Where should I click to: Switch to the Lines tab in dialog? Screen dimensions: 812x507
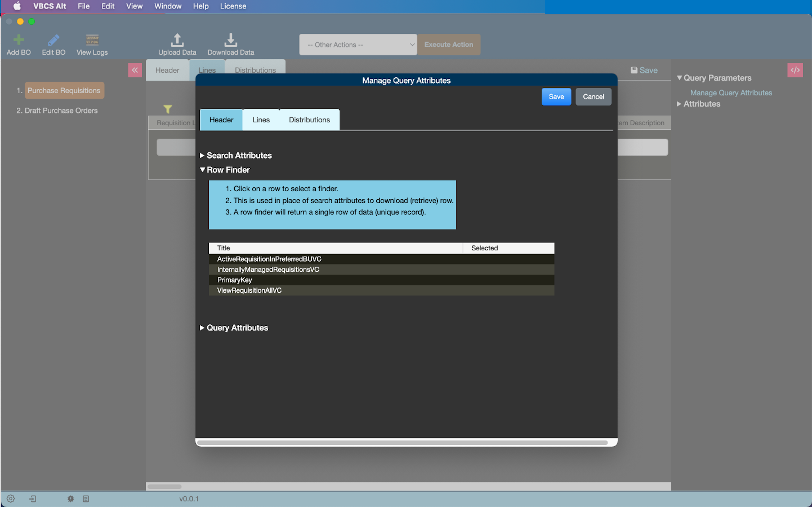point(261,119)
